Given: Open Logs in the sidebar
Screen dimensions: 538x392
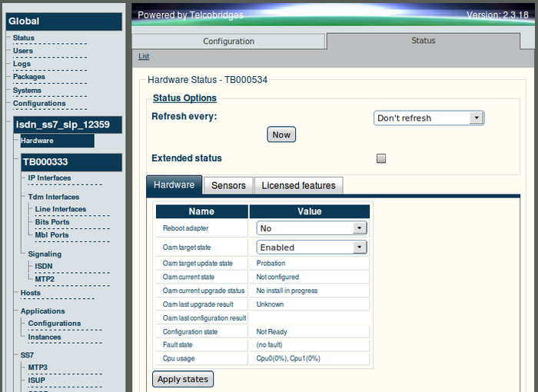Looking at the screenshot, I should pyautogui.click(x=22, y=64).
